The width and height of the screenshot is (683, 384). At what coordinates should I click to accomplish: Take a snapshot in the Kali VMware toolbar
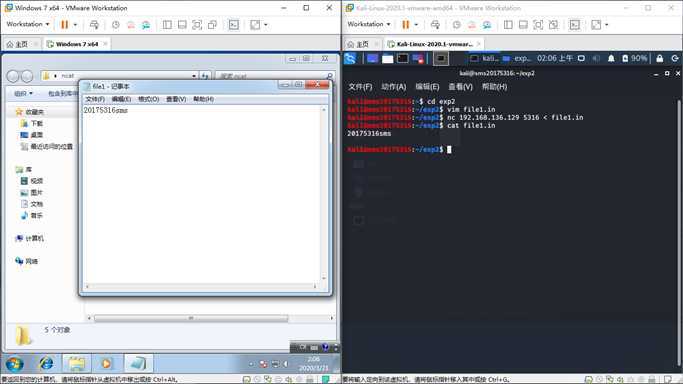click(456, 25)
